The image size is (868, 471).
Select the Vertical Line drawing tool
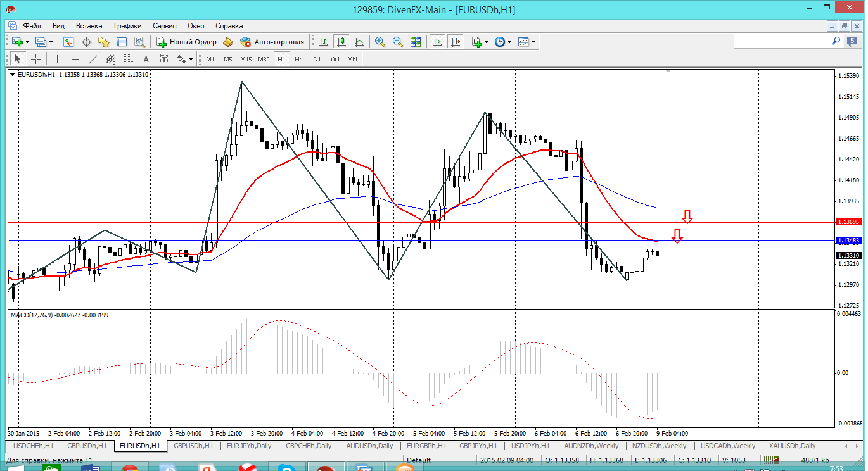[57, 59]
